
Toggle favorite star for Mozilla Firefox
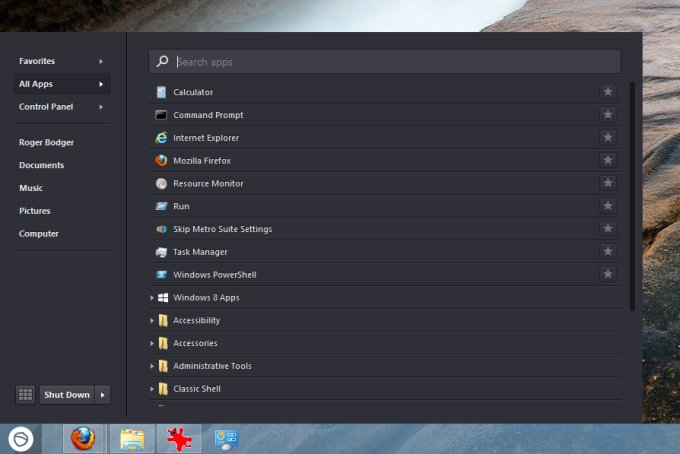point(608,160)
